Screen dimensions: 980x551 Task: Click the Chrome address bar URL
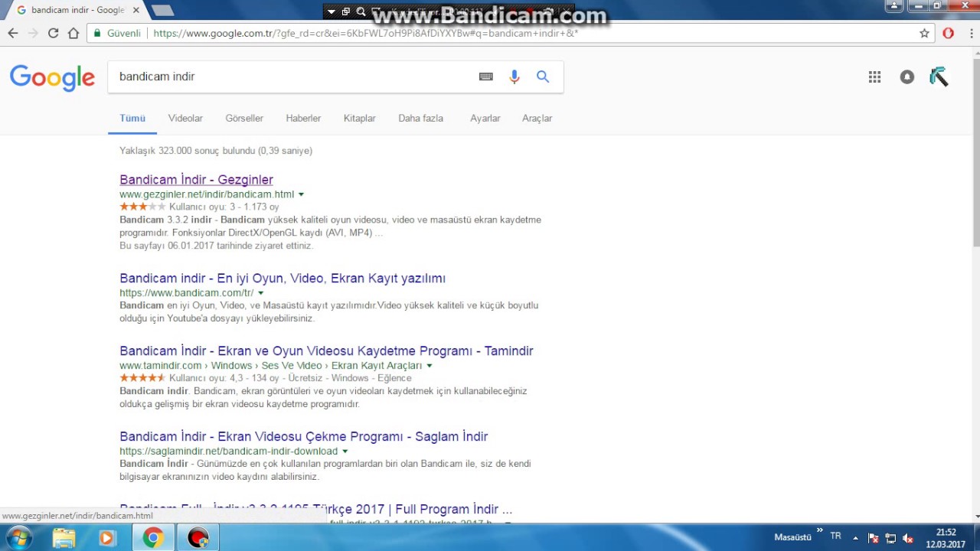pos(365,33)
